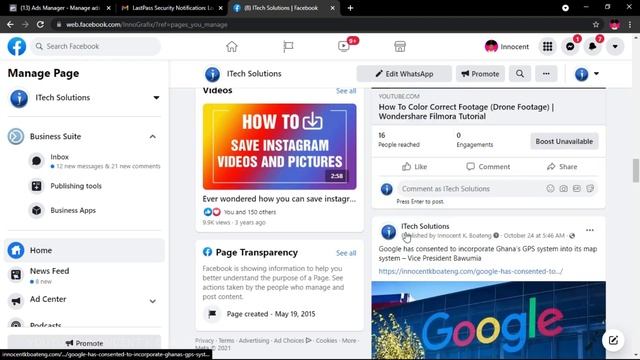640x360 pixels.
Task: Open the How To Color Correct Footage link
Action: pyautogui.click(x=466, y=111)
